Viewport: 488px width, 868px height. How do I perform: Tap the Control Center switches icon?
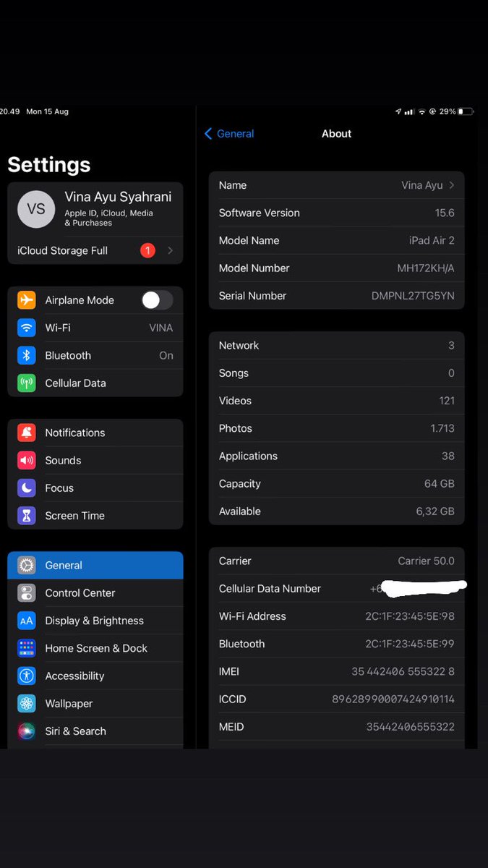coord(27,593)
